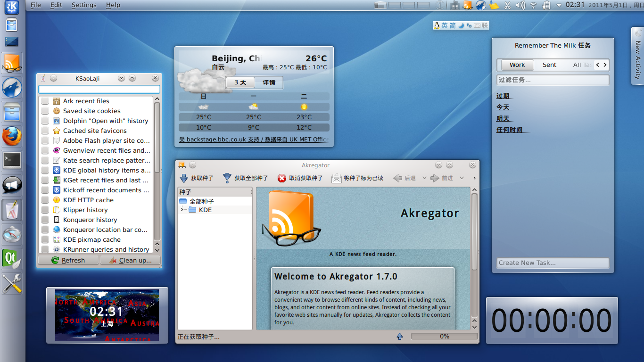Open the File menu

coord(35,5)
